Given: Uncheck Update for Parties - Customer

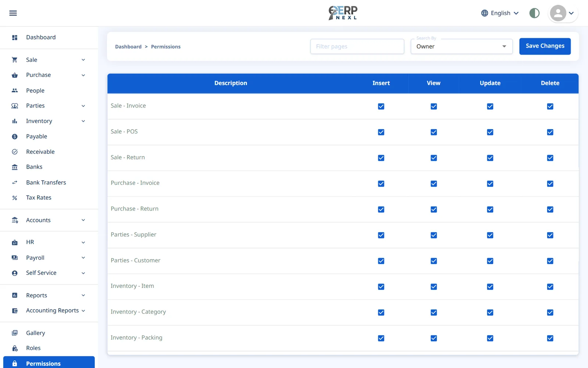Looking at the screenshot, I should (490, 261).
